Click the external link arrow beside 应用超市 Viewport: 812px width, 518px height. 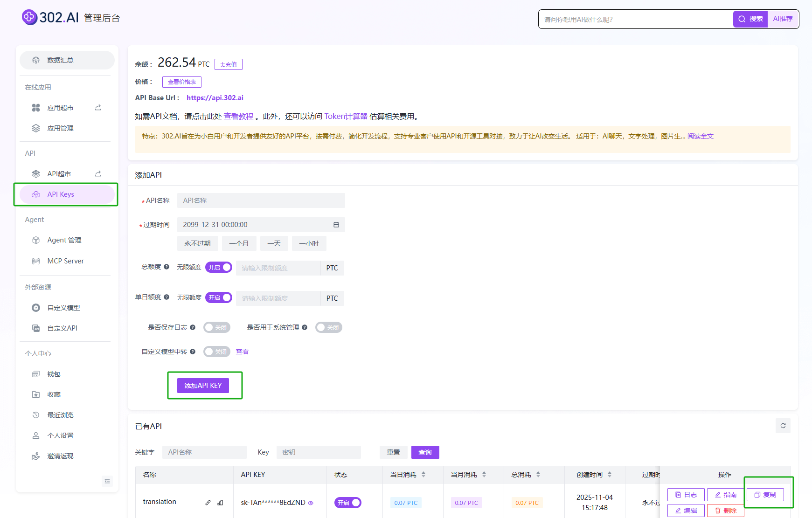(97, 107)
